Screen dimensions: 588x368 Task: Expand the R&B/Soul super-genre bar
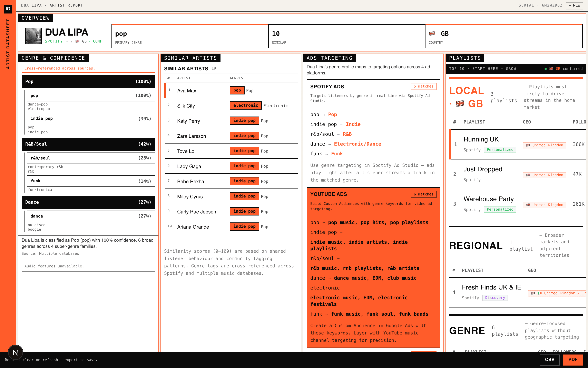point(88,144)
